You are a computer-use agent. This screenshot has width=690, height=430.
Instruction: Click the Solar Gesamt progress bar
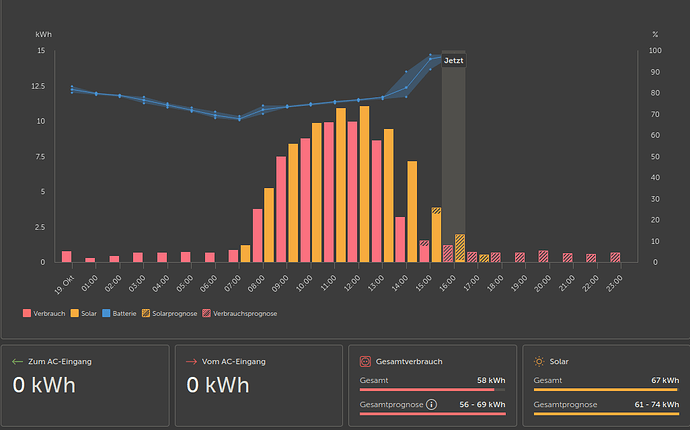606,390
